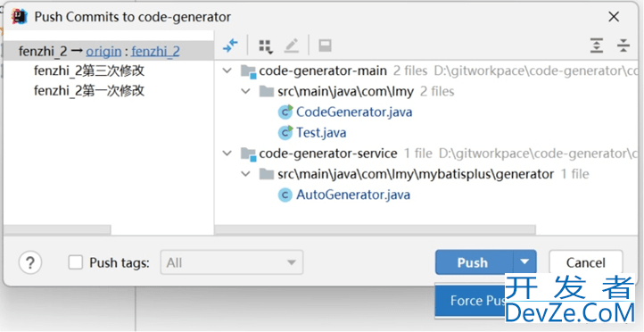Image resolution: width=644 pixels, height=332 pixels.
Task: Click the origin remote link
Action: coord(103,52)
